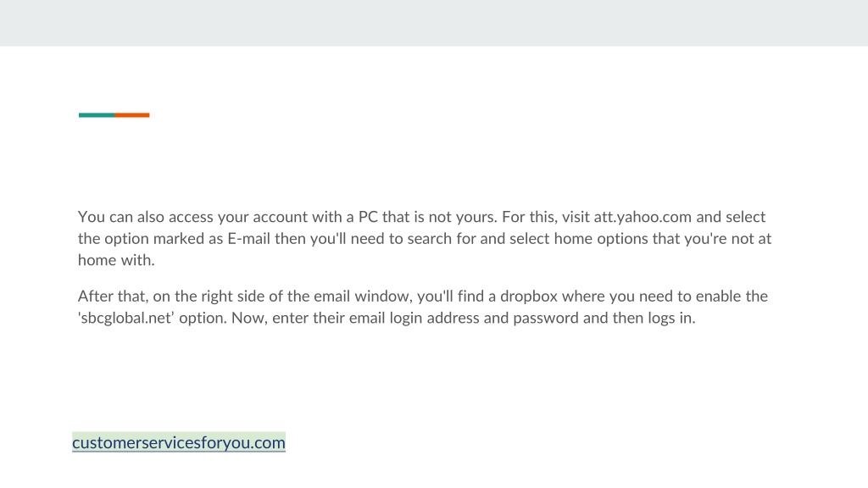Viewport: 868px width, 488px height.
Task: Click the gray header banner
Action: click(434, 23)
